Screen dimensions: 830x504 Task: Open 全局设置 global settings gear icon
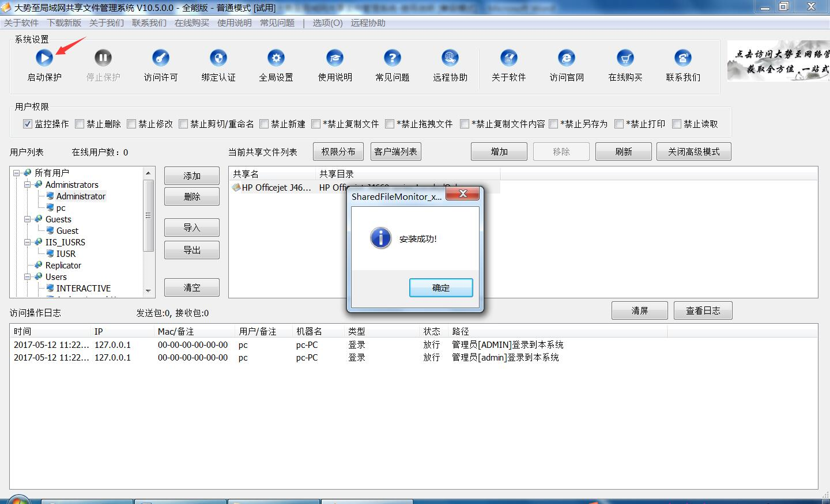coord(276,58)
